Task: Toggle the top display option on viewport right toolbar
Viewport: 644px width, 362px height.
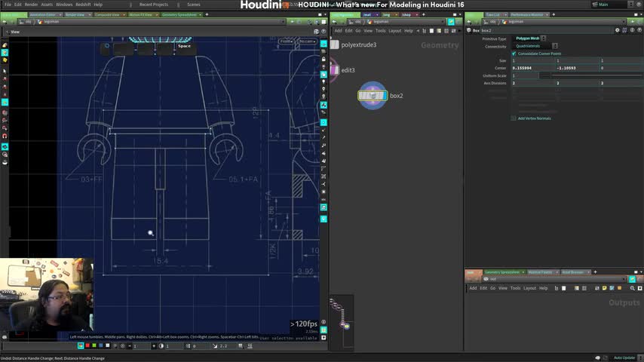Action: tap(324, 44)
